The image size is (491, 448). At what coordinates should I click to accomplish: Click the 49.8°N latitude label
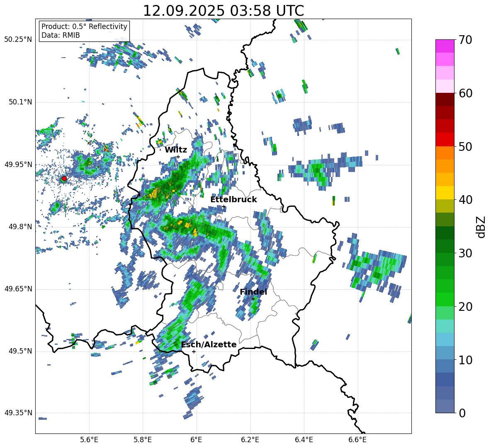(x=20, y=227)
